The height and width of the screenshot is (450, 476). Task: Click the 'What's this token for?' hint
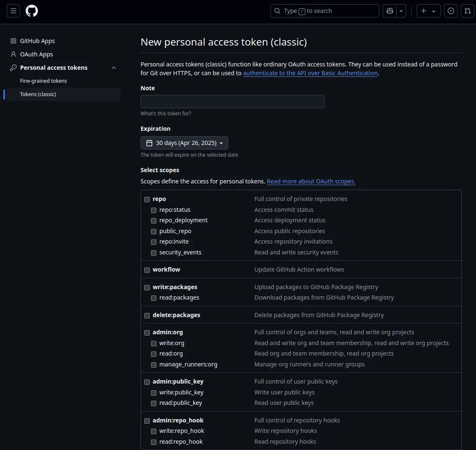pyautogui.click(x=166, y=113)
